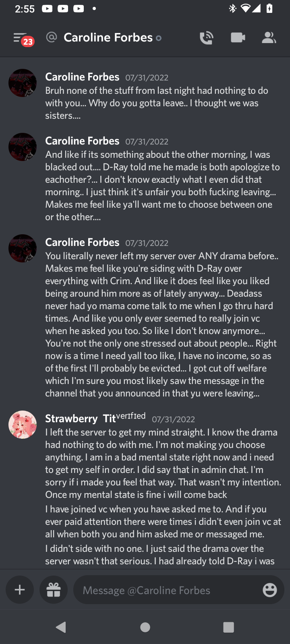290x644 pixels.
Task: Select message starting "I left the server"
Action: coord(161,463)
